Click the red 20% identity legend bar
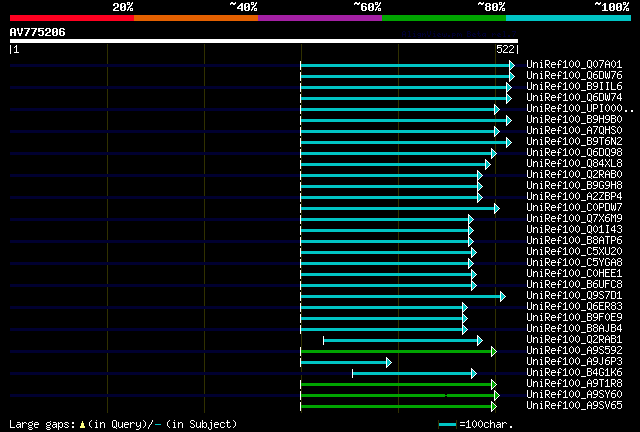 point(72,18)
